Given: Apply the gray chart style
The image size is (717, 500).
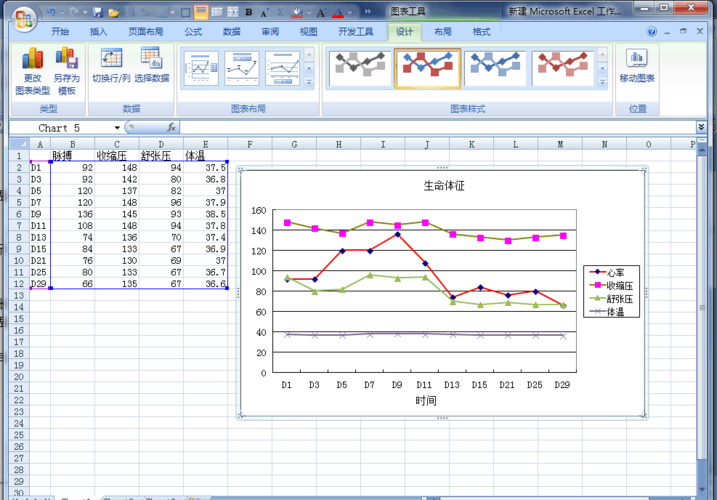Looking at the screenshot, I should (x=360, y=68).
